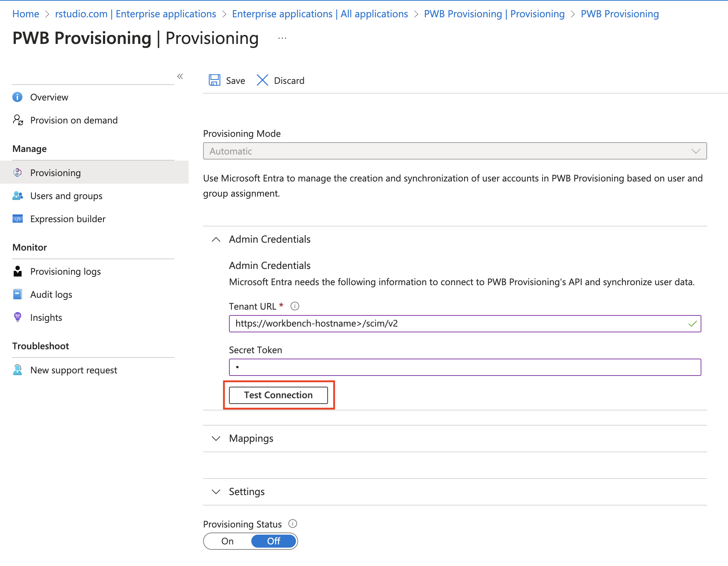Turn Provisioning Status On
Screen dimensions: 728x566
pos(228,541)
